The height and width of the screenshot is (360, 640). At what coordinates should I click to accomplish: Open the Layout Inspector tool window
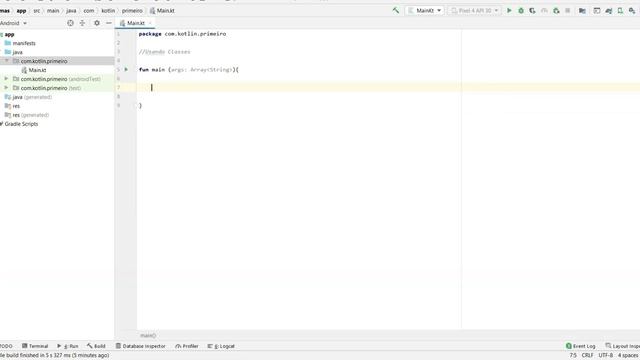622,346
